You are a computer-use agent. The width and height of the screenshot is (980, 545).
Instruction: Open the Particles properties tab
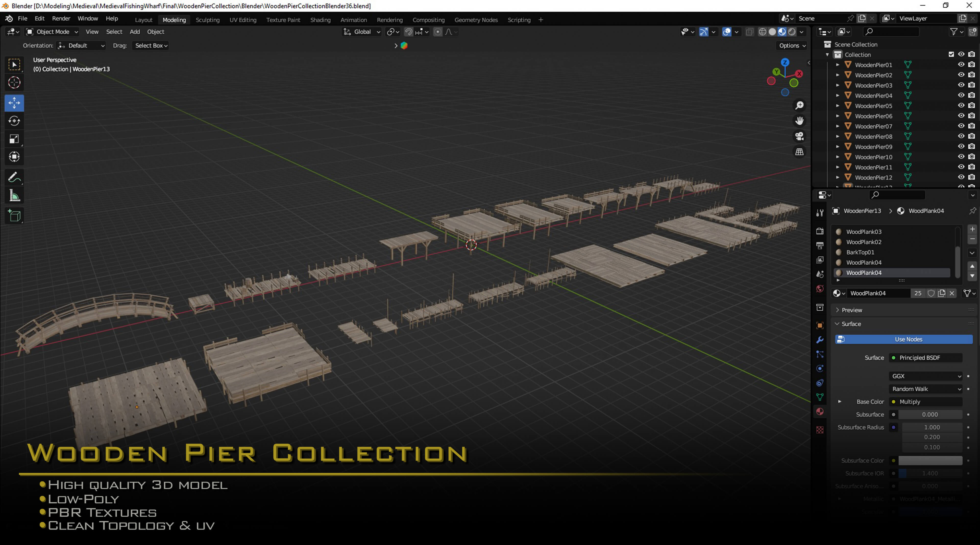820,354
